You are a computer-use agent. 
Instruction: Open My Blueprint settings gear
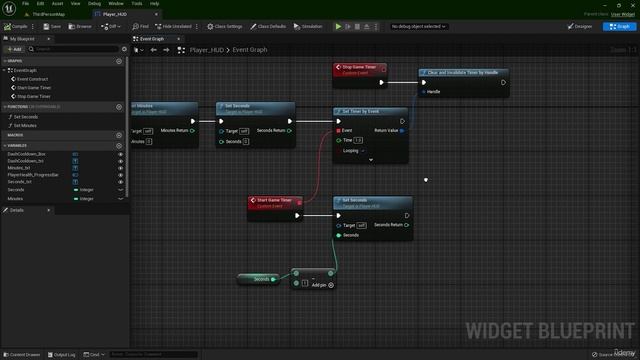pyautogui.click(x=124, y=49)
